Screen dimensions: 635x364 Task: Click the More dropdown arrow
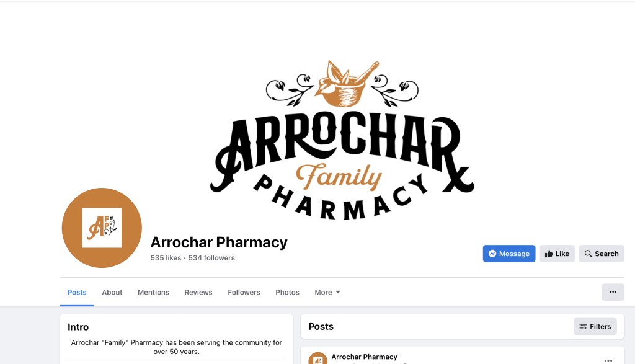338,292
